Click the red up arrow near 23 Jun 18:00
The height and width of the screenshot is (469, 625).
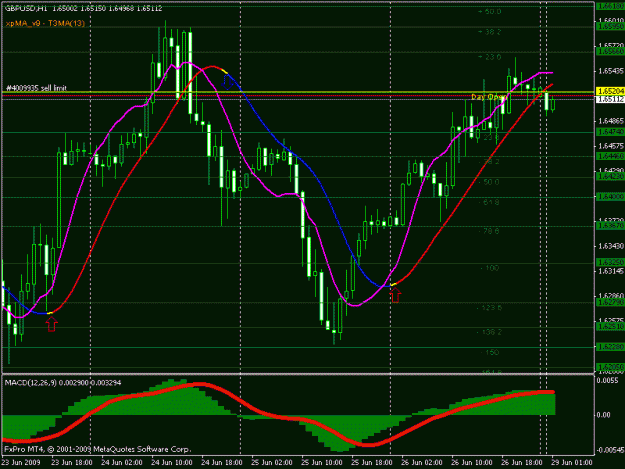click(51, 324)
